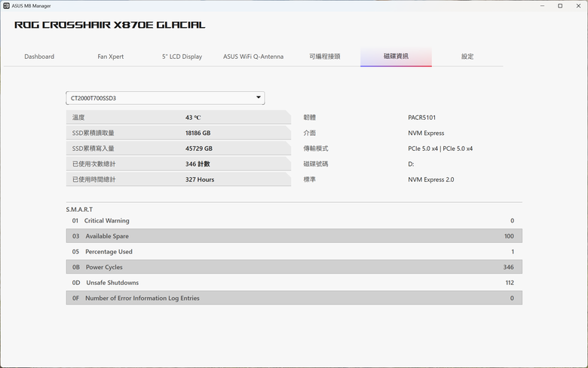
Task: Click the 45729 GB written value
Action: (199, 149)
